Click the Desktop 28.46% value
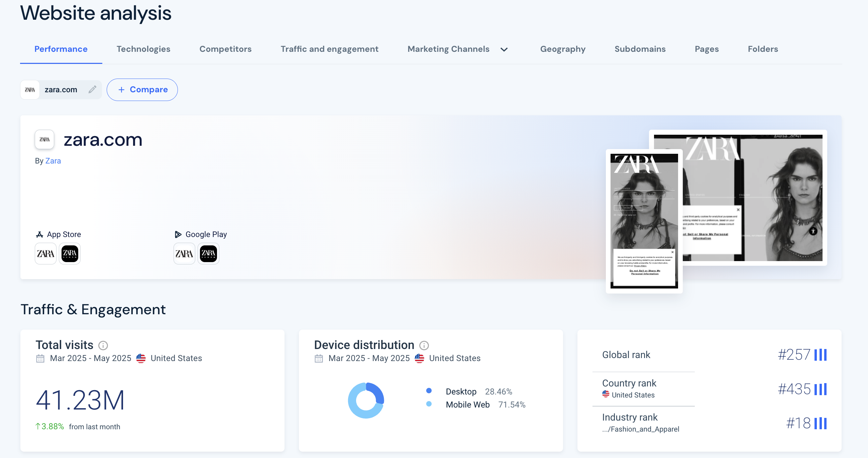The height and width of the screenshot is (458, 868). (x=498, y=391)
